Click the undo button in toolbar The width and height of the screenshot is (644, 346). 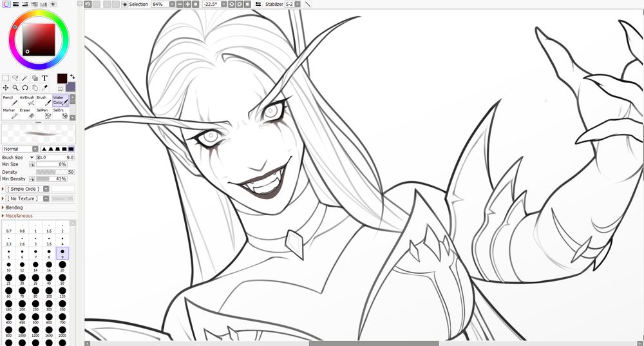88,4
